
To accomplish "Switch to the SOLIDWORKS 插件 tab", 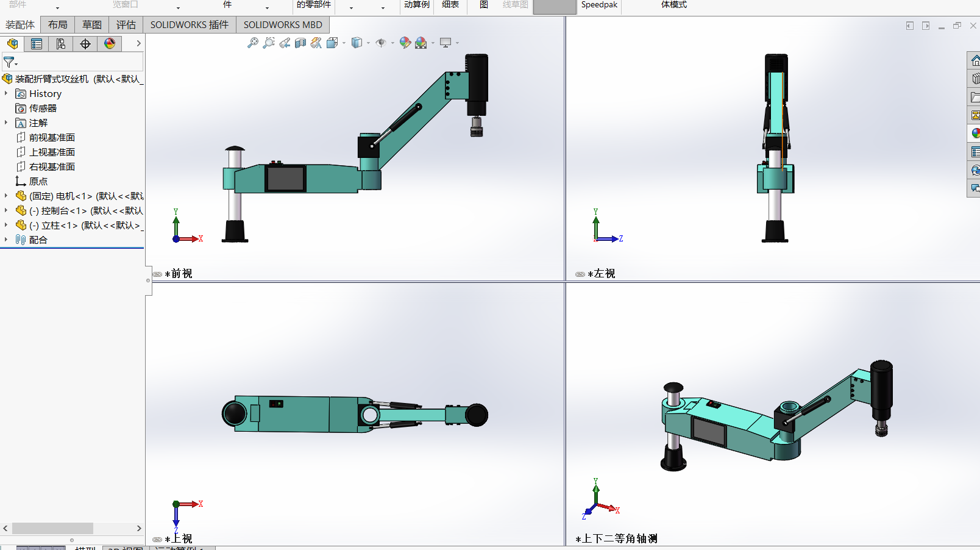I will click(190, 24).
